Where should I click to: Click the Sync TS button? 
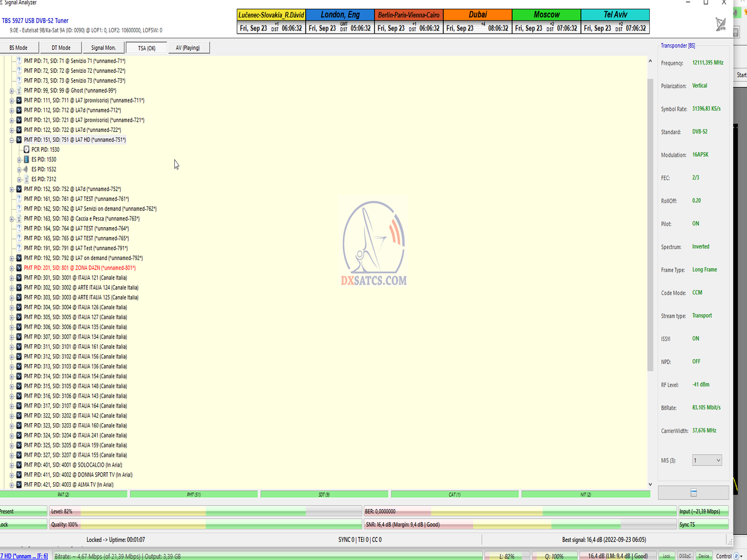click(703, 525)
